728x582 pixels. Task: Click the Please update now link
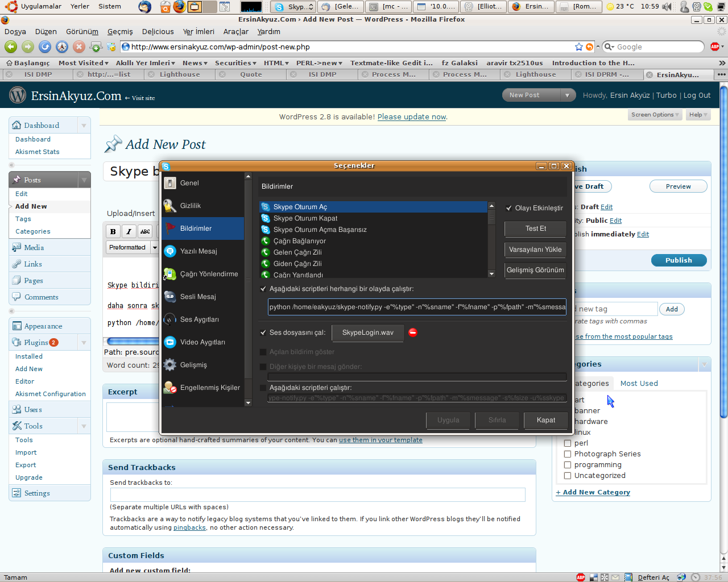click(411, 117)
